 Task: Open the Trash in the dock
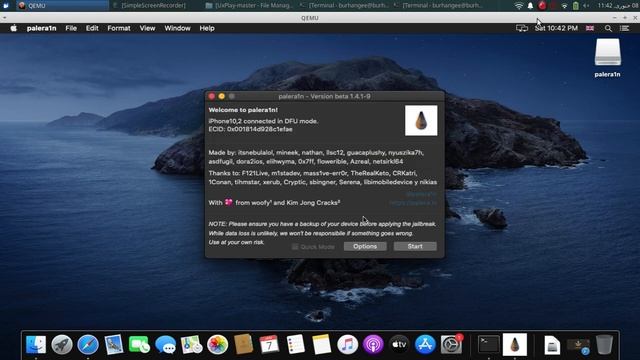tap(604, 344)
